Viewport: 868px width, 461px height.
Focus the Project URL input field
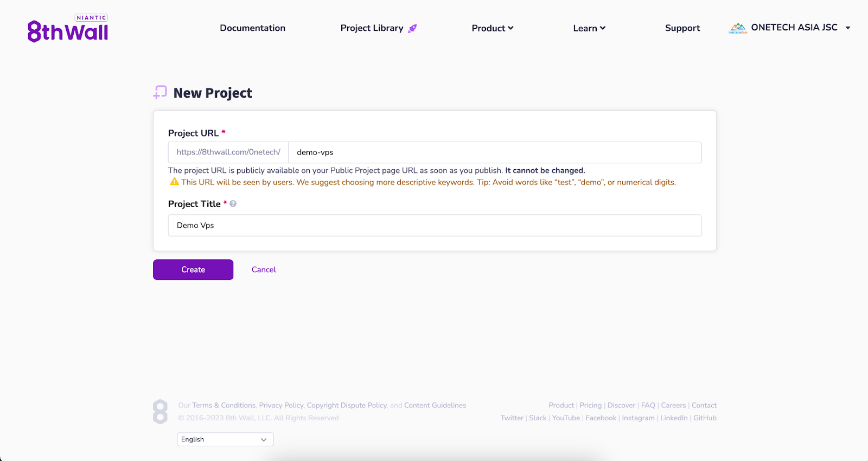(494, 152)
